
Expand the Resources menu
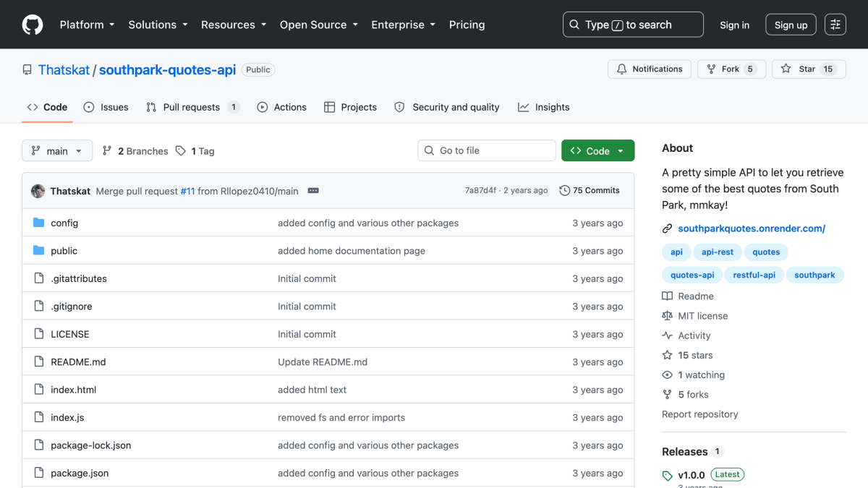point(234,25)
